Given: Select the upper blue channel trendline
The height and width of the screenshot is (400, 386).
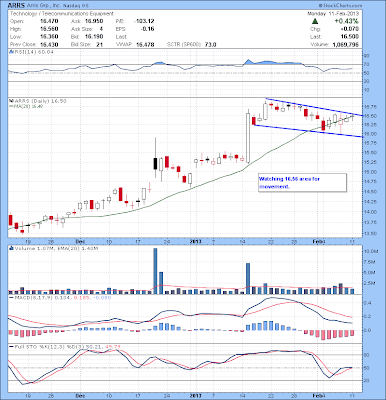Looking at the screenshot, I should click(314, 107).
